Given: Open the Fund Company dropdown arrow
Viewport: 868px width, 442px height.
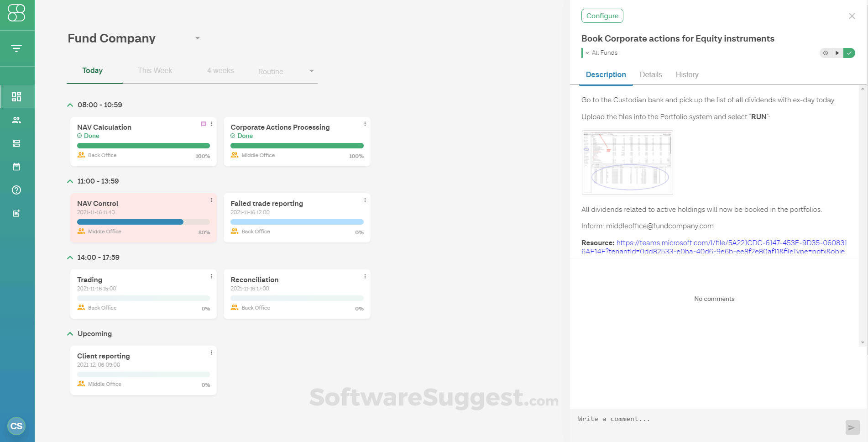Looking at the screenshot, I should click(198, 38).
